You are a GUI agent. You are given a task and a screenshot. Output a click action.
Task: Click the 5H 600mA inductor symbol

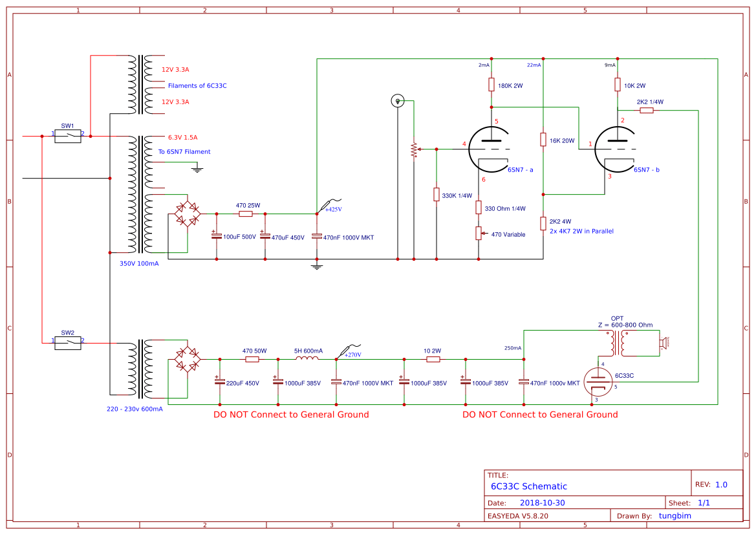tap(305, 359)
